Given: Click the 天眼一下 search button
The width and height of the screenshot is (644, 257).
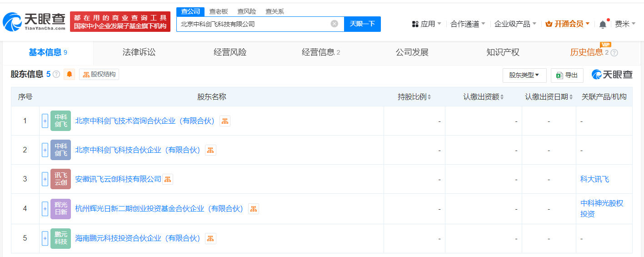Looking at the screenshot, I should click(x=362, y=24).
